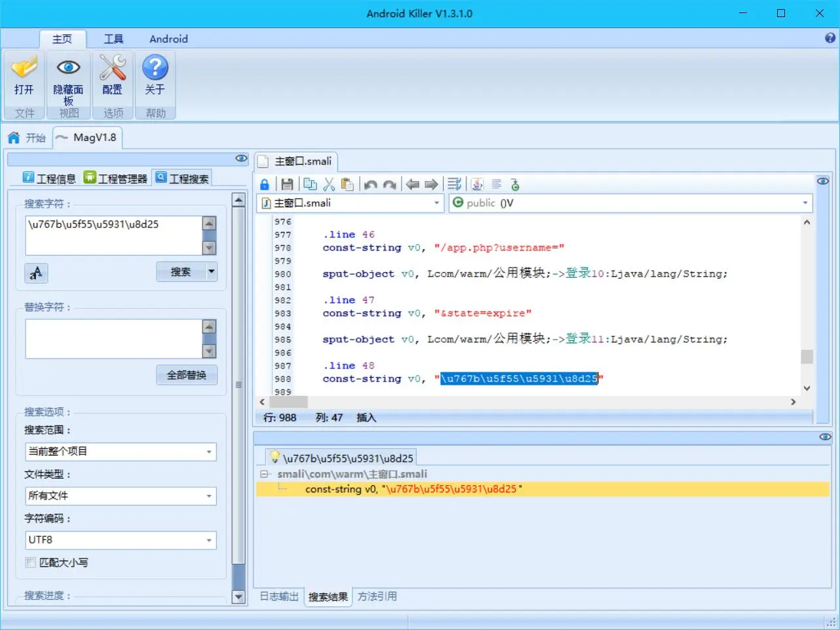The image size is (840, 630).
Task: Click the aA character conversion button
Action: click(x=36, y=273)
